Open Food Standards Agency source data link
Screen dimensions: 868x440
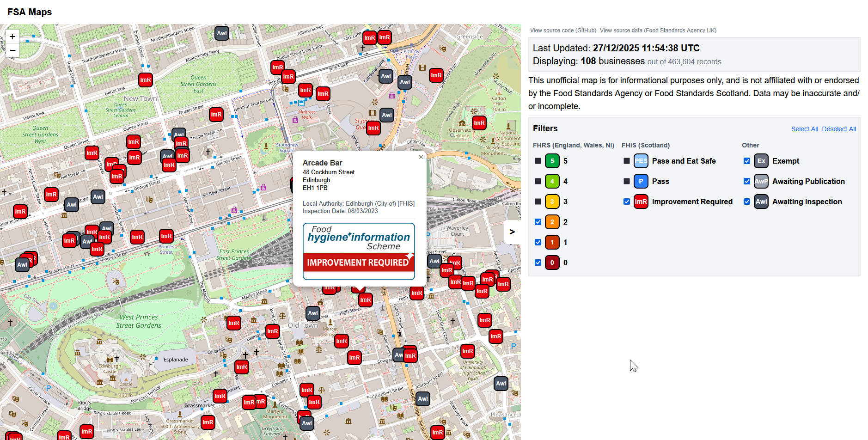658,31
